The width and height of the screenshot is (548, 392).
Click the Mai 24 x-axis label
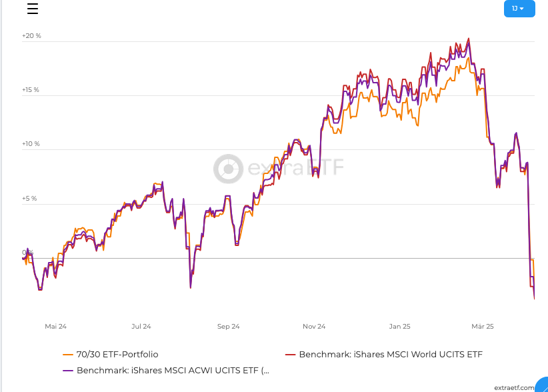point(55,327)
